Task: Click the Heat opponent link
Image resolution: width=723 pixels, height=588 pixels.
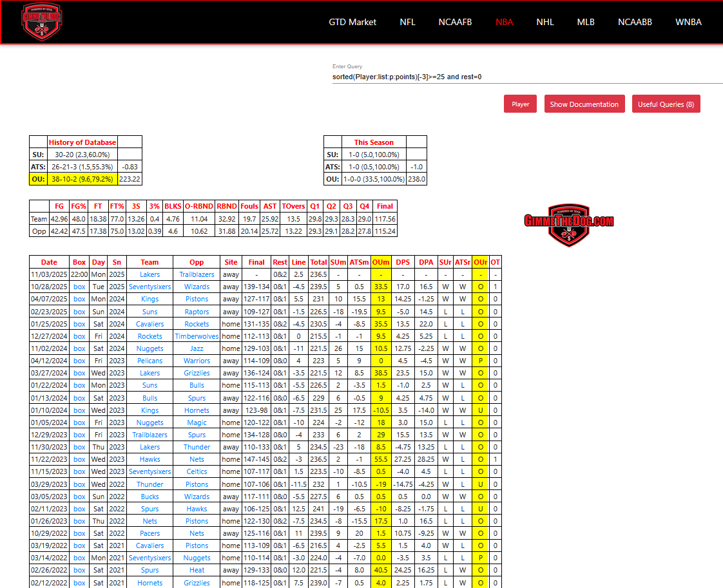Action: pyautogui.click(x=197, y=571)
